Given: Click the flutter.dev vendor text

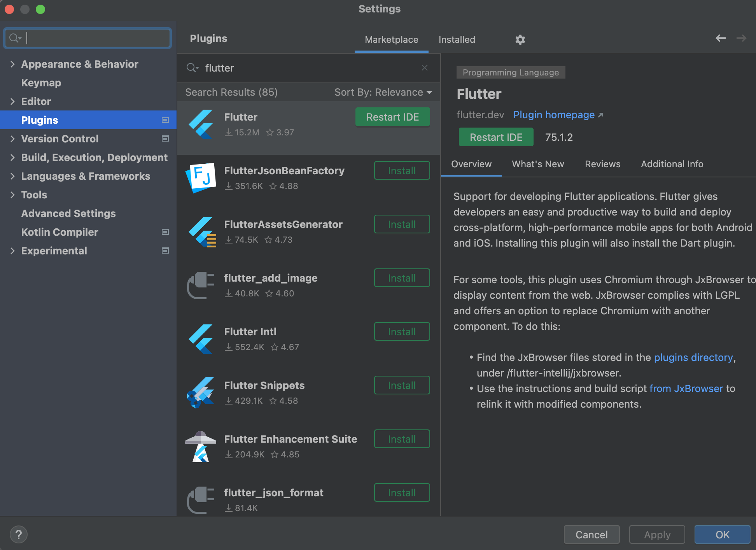Looking at the screenshot, I should [x=480, y=115].
